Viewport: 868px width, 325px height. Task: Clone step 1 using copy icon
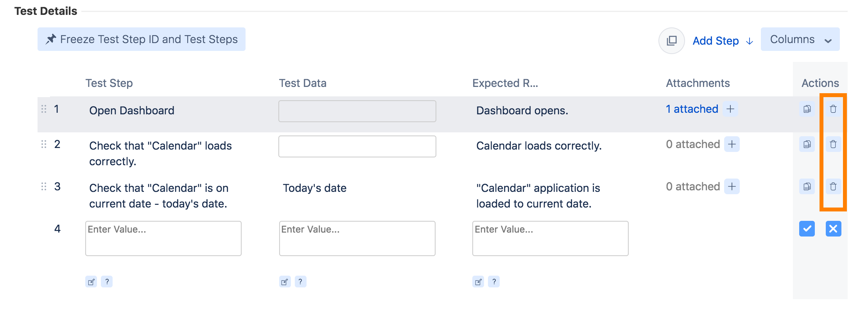(807, 109)
